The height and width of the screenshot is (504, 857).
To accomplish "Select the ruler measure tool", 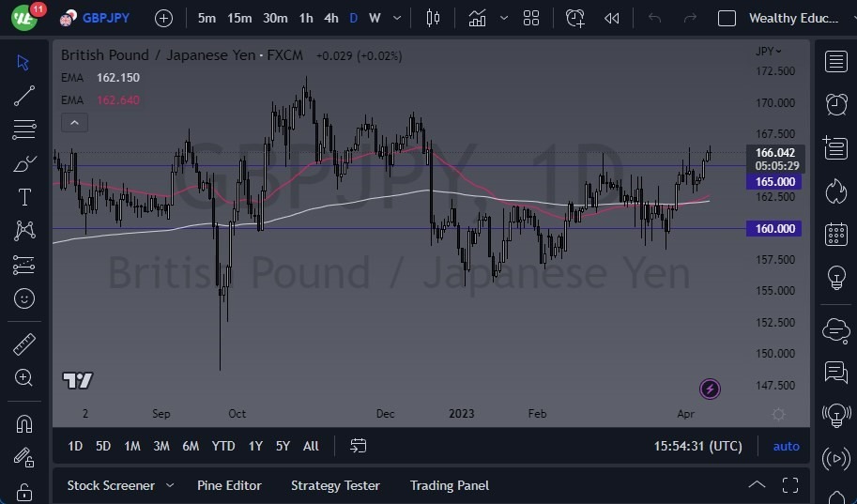I will point(24,344).
